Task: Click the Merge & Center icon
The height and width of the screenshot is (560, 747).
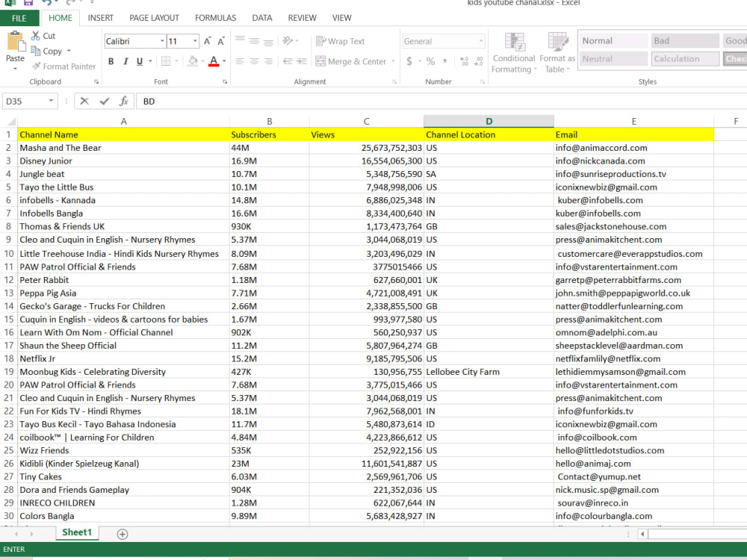Action: coord(320,61)
